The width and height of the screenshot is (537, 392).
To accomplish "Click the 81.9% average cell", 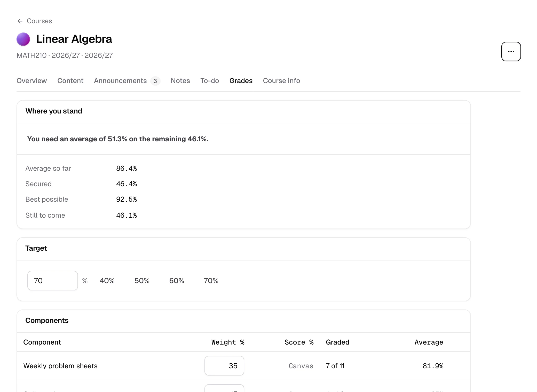I will pyautogui.click(x=433, y=366).
